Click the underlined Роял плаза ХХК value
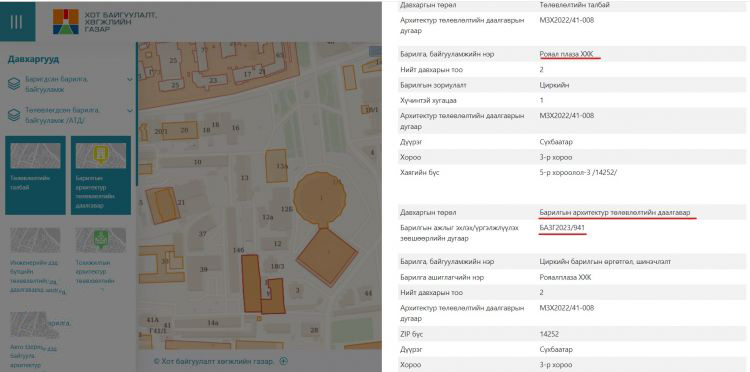The height and width of the screenshot is (372, 750). click(x=566, y=55)
